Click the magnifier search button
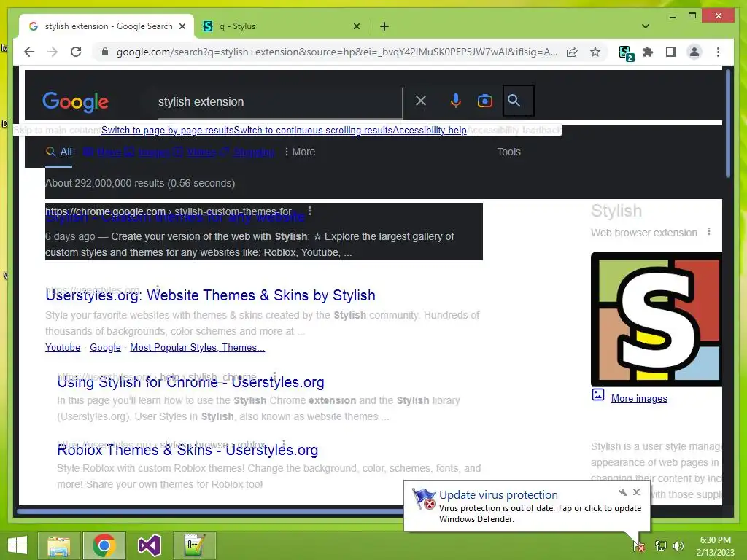This screenshot has height=560, width=747. pos(519,101)
